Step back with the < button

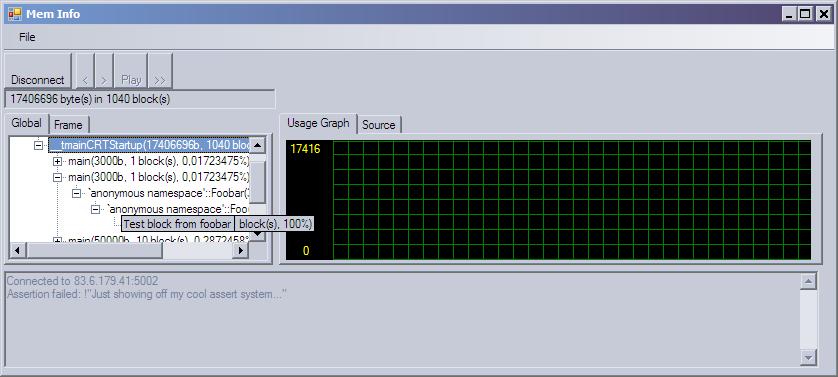[x=85, y=71]
